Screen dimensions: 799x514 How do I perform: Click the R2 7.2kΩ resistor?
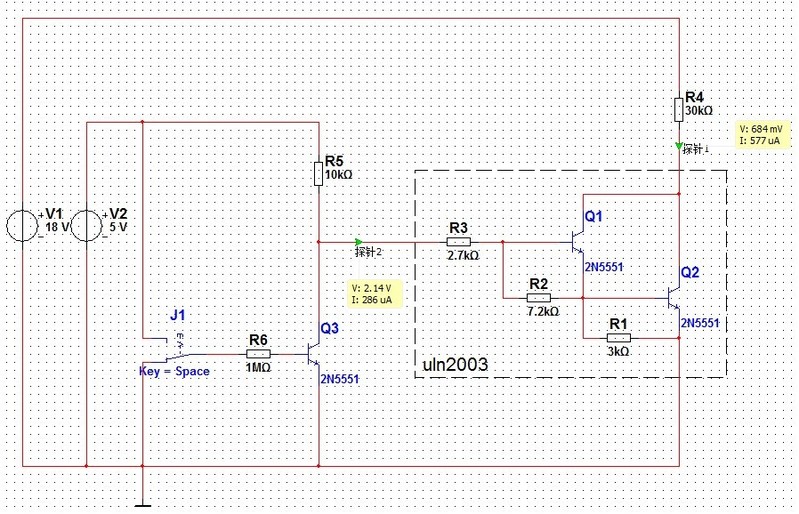coord(538,297)
